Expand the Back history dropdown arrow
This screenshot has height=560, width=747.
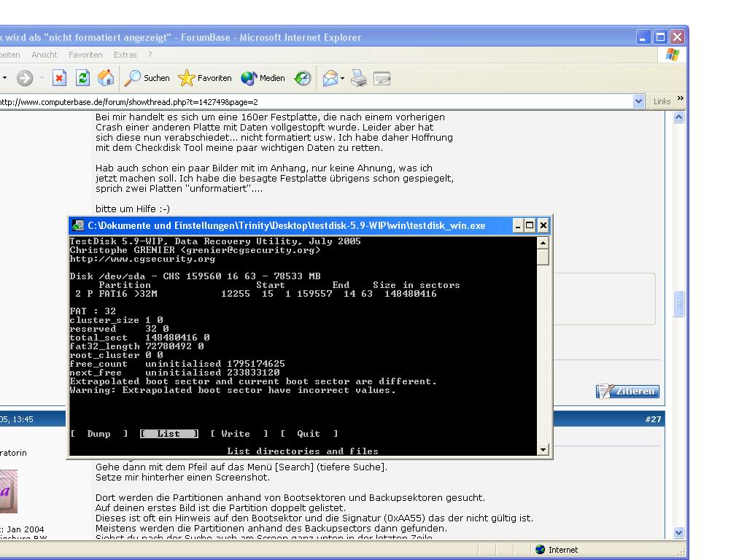point(5,78)
